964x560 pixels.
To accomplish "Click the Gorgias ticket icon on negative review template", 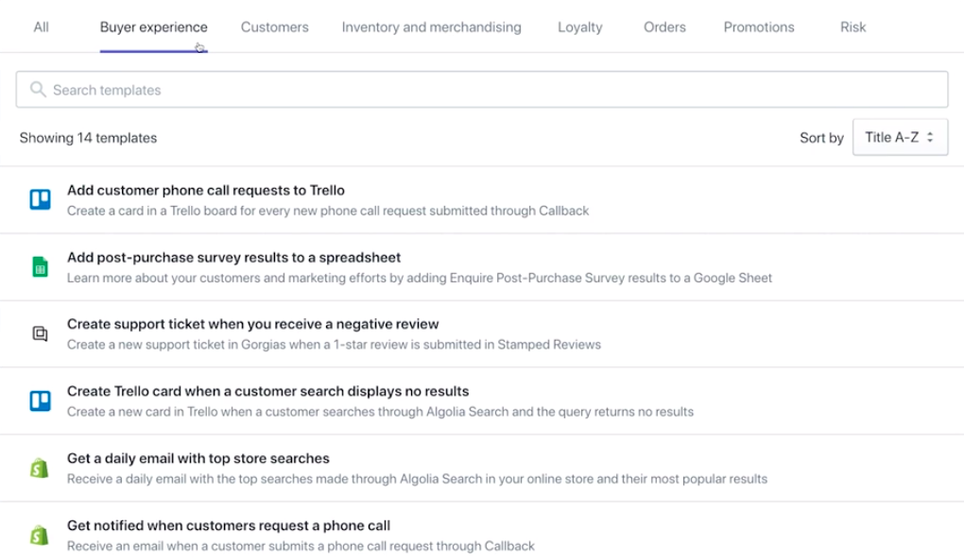I will coord(39,333).
